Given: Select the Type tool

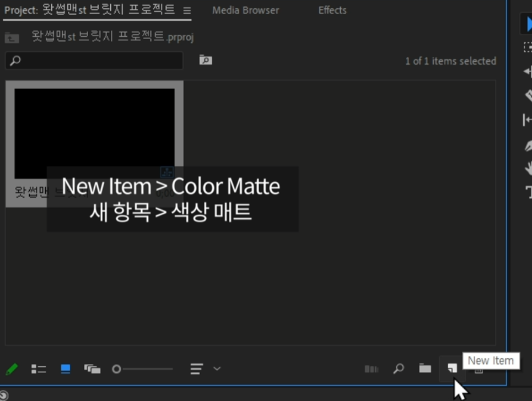Looking at the screenshot, I should pos(529,192).
